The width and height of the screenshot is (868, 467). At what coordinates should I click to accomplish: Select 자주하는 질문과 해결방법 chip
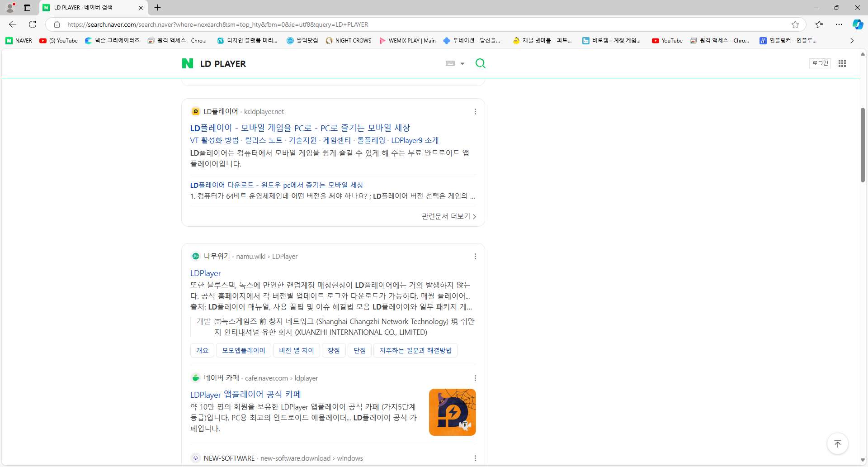pyautogui.click(x=415, y=350)
